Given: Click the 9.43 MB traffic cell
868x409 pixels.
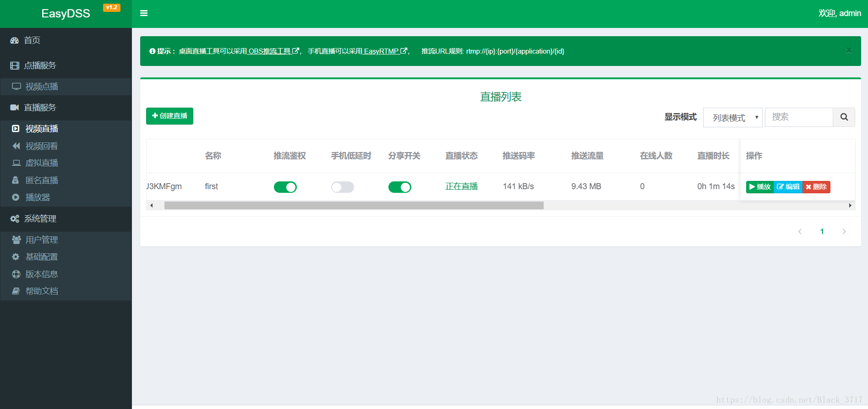Looking at the screenshot, I should click(x=586, y=186).
